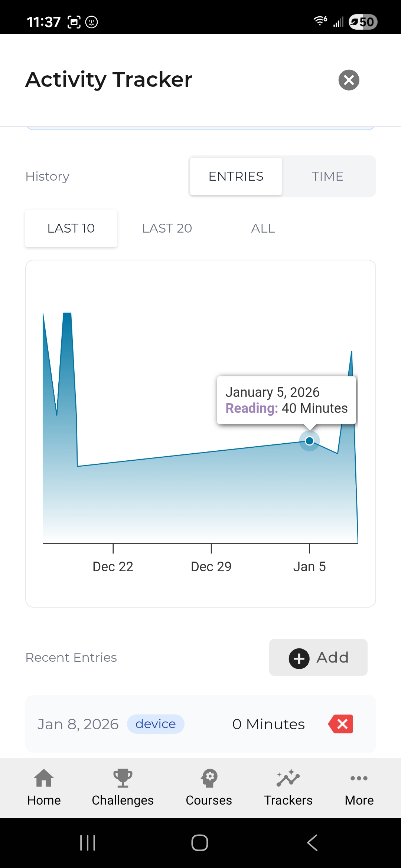Delete the Jan 8, 2026 entry
The image size is (401, 868).
(x=341, y=724)
